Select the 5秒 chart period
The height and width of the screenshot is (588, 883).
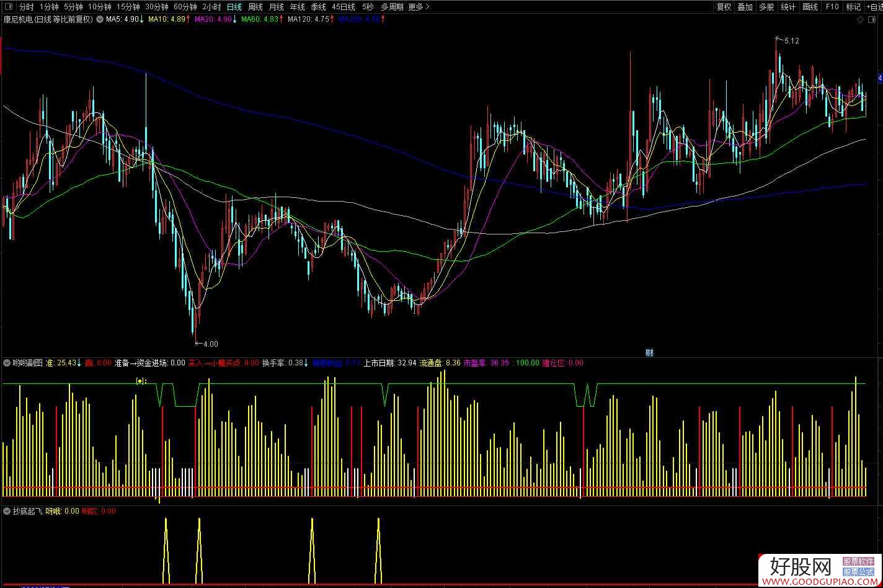[368, 7]
